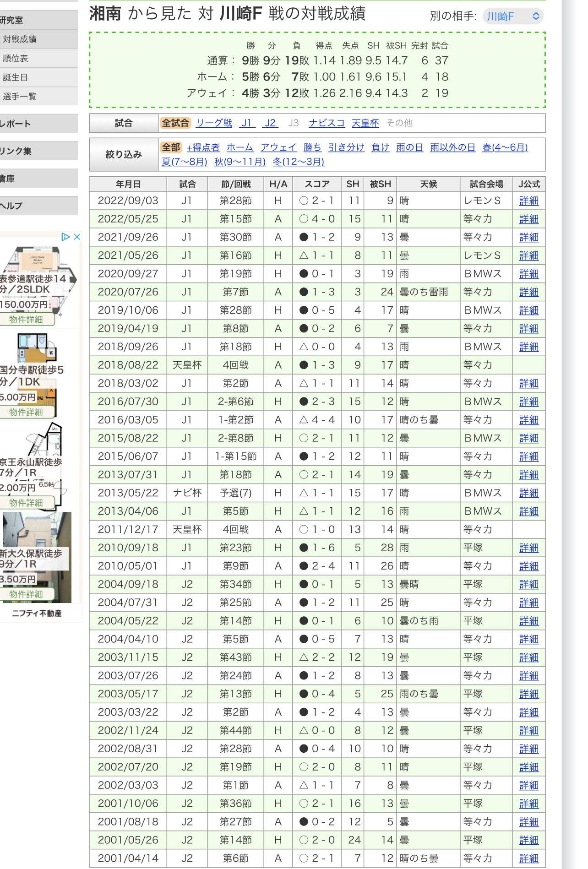Select the リーグ戦 match filter

pos(214,123)
